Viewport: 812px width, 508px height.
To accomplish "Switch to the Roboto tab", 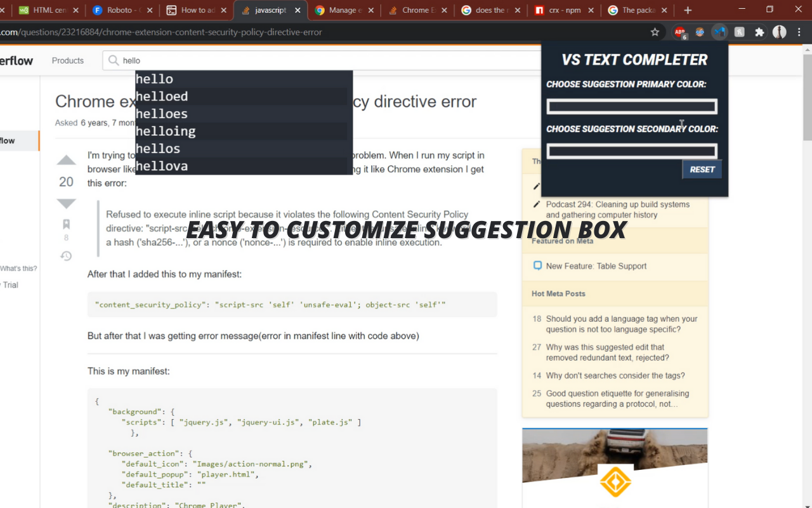I will point(121,10).
